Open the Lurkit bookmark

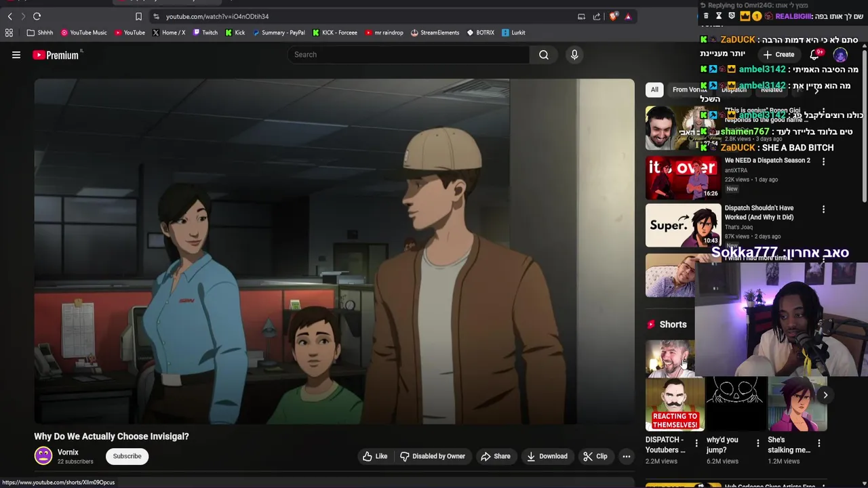click(513, 33)
